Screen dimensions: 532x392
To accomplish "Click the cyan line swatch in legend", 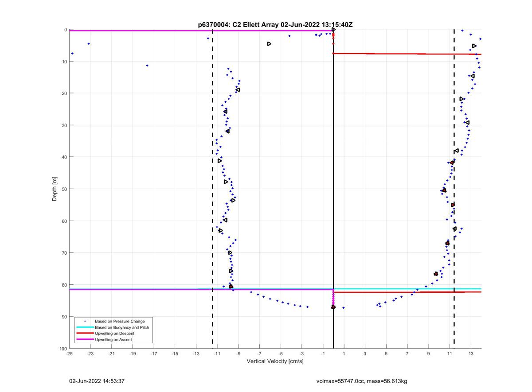I will point(85,327).
